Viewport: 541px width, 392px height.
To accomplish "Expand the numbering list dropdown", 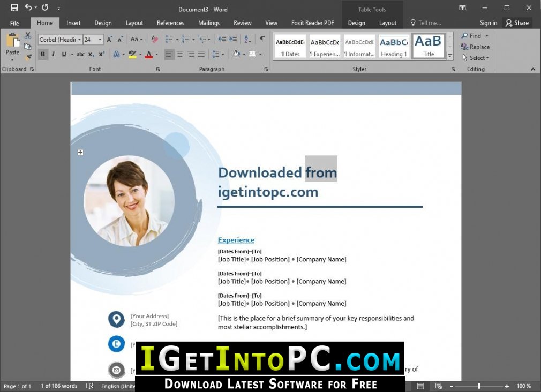I will (x=193, y=39).
